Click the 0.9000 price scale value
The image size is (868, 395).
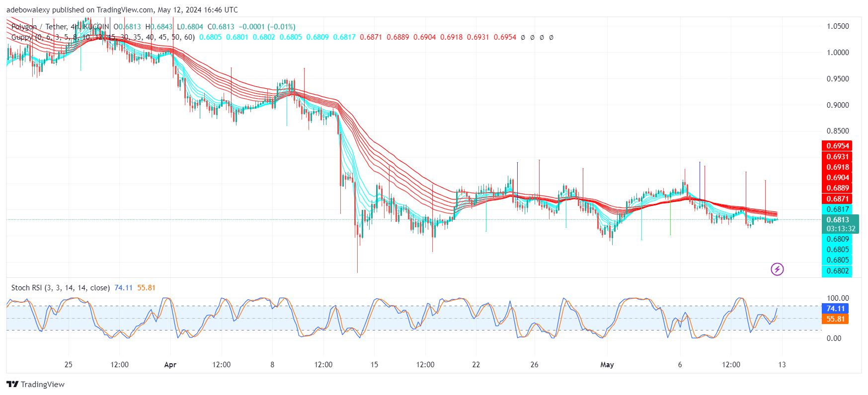838,105
